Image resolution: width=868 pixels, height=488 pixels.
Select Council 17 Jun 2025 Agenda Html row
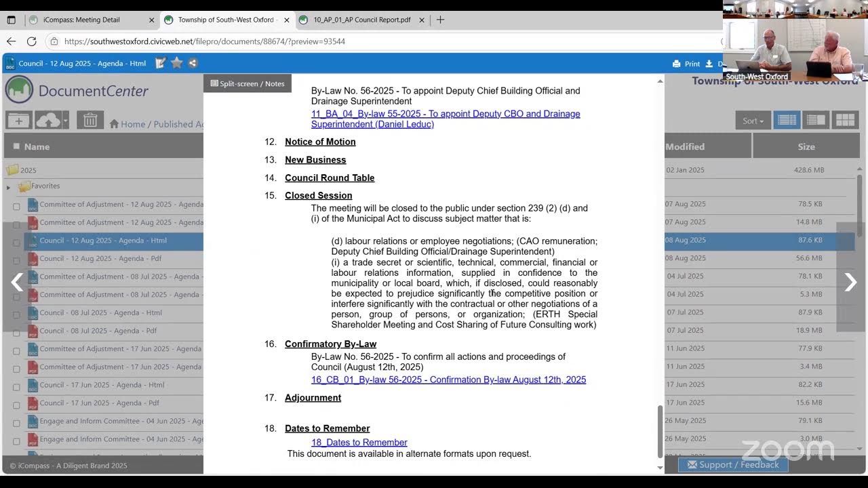(102, 385)
